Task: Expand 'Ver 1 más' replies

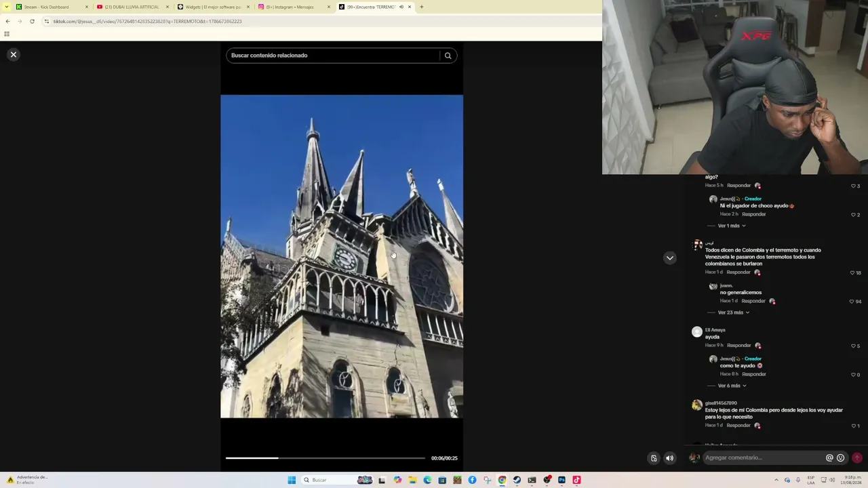Action: 732,226
